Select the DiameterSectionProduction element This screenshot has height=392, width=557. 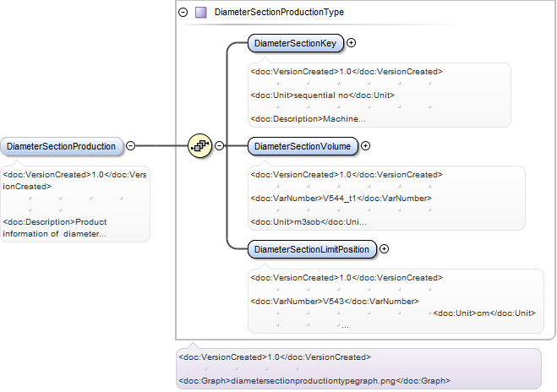[62, 146]
